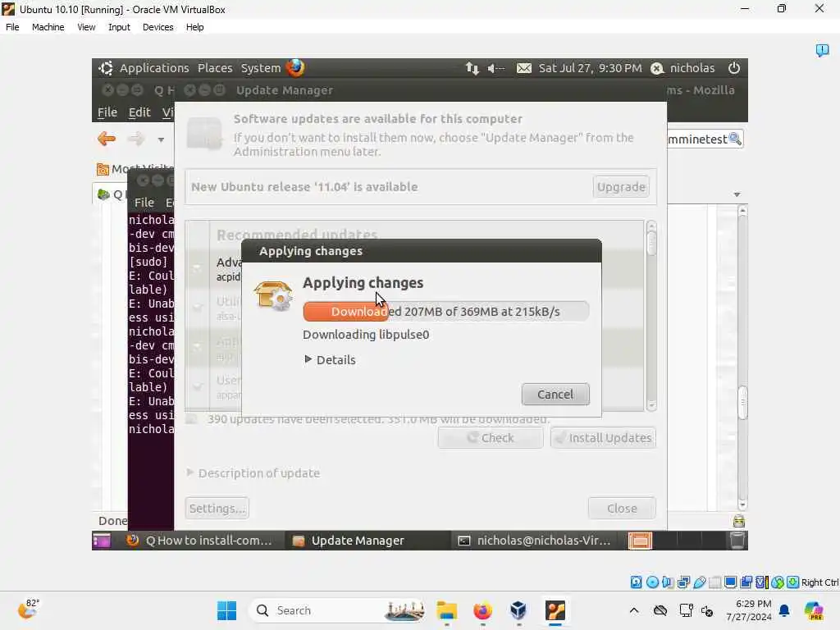
Task: Click Firefox back arrow button
Action: click(107, 139)
